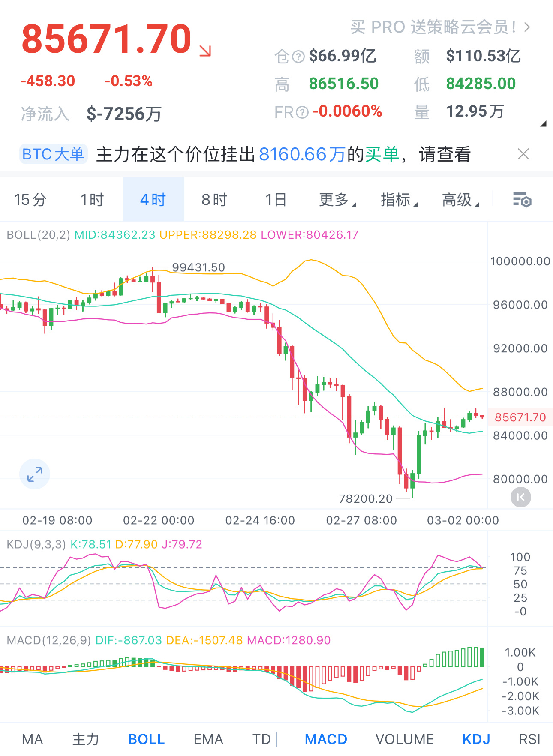553x756 pixels.
Task: Open the 指标 indicators dropdown
Action: pos(399,200)
